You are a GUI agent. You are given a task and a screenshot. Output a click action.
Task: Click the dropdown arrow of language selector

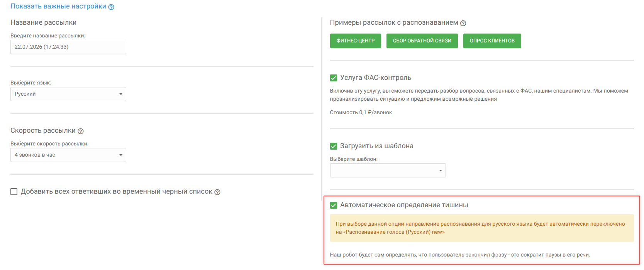tap(121, 94)
